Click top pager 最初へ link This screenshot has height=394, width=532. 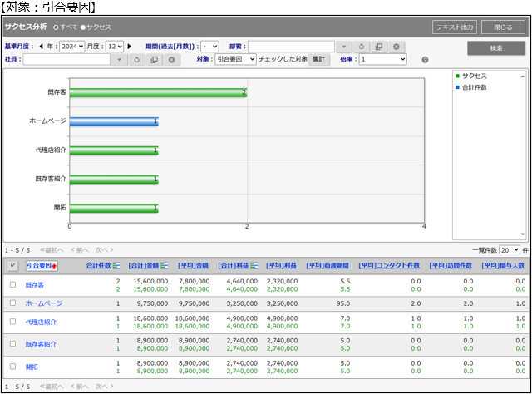pyautogui.click(x=52, y=250)
